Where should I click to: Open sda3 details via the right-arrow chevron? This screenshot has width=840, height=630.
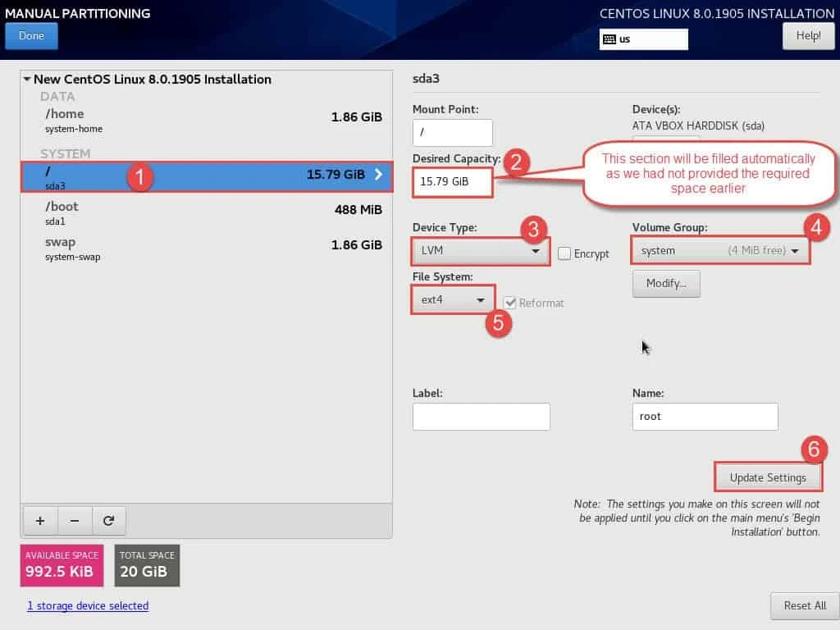[x=379, y=175]
